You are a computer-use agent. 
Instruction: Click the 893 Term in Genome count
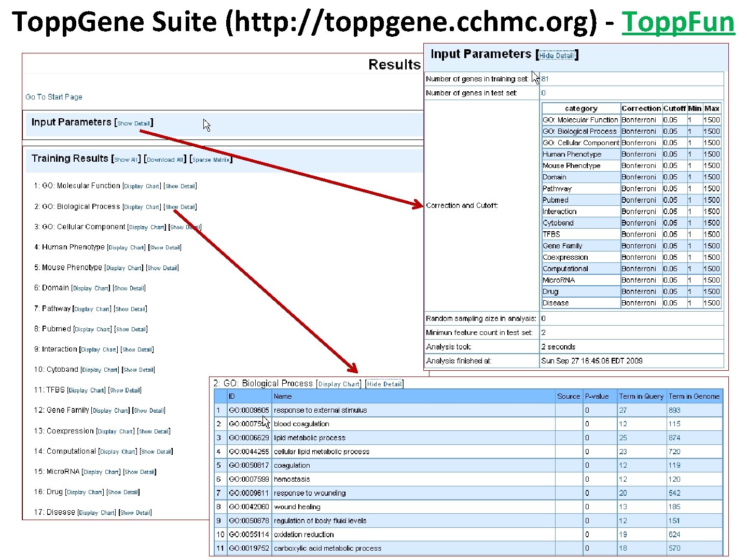click(x=674, y=410)
